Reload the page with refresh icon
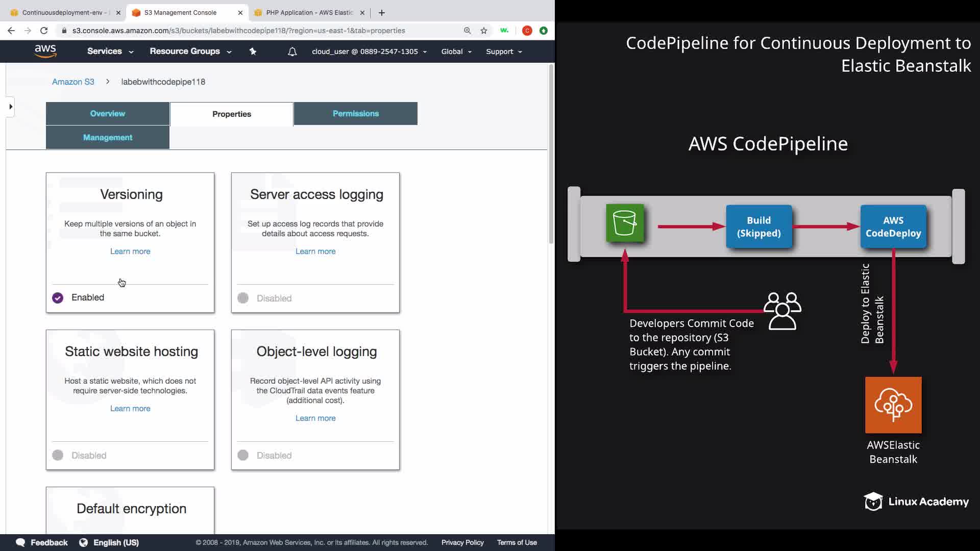 [x=44, y=31]
